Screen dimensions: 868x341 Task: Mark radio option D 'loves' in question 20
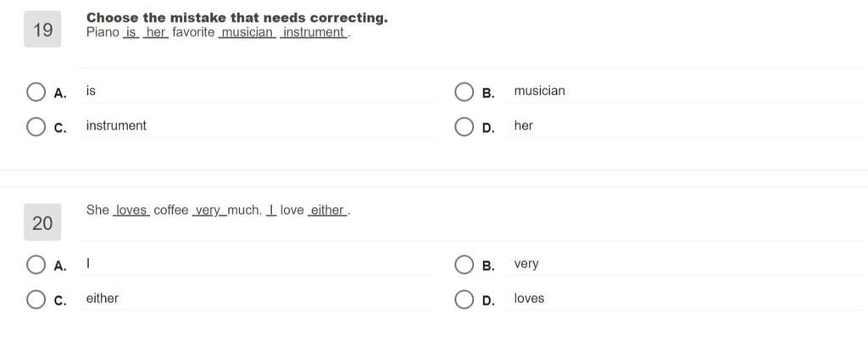[464, 299]
